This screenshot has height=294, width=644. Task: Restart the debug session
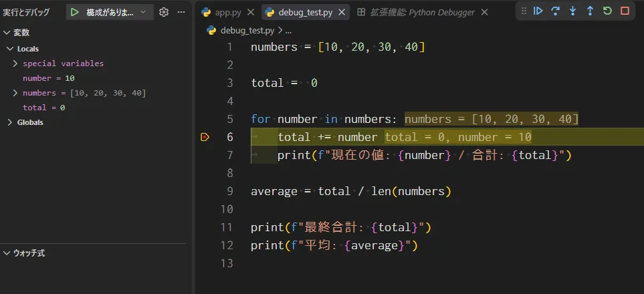[x=607, y=11]
